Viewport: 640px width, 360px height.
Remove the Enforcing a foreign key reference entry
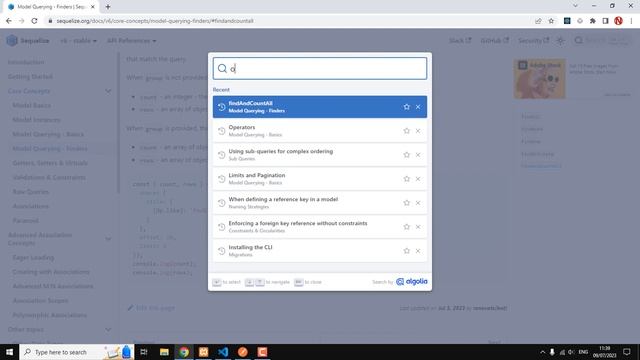(418, 227)
